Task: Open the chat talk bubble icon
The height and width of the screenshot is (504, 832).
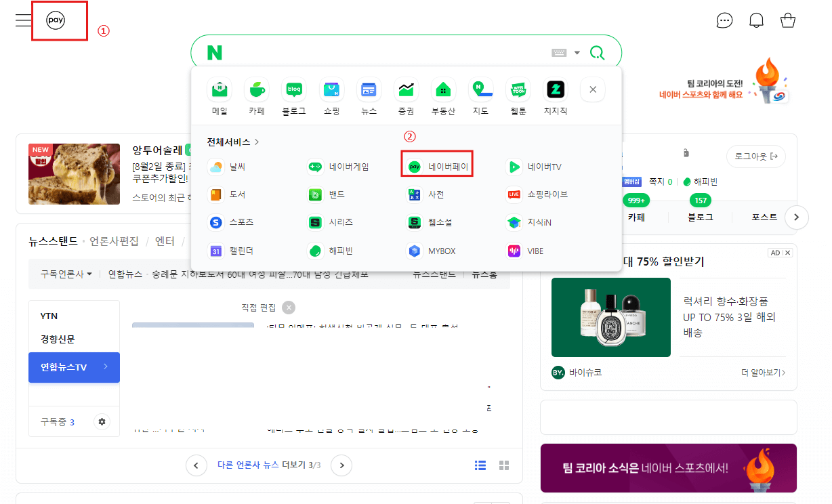Action: tap(724, 20)
